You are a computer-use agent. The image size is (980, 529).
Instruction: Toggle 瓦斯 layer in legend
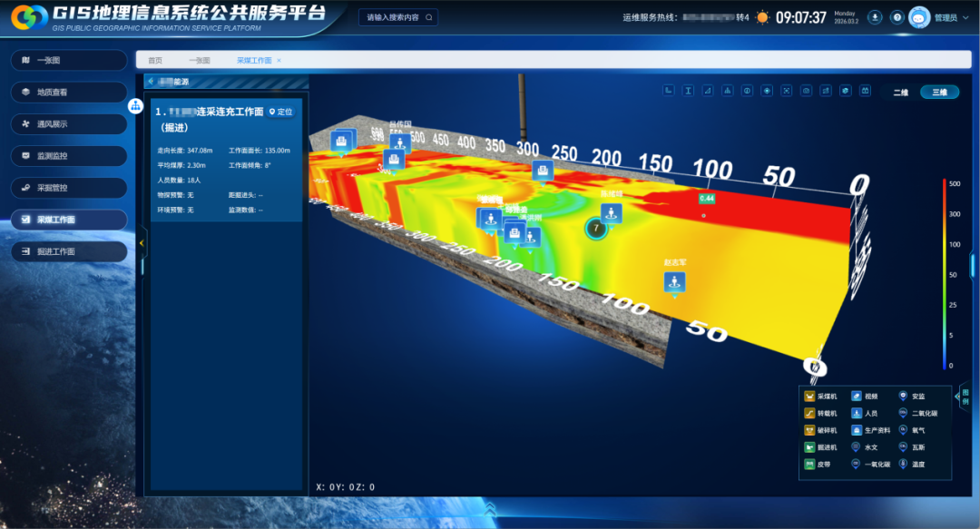coord(912,447)
